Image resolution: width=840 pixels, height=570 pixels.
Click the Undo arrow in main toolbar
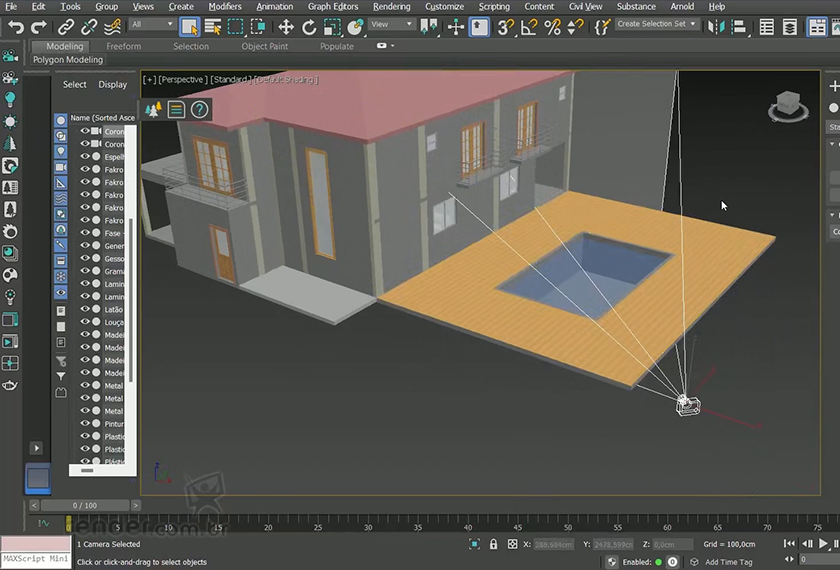click(16, 27)
